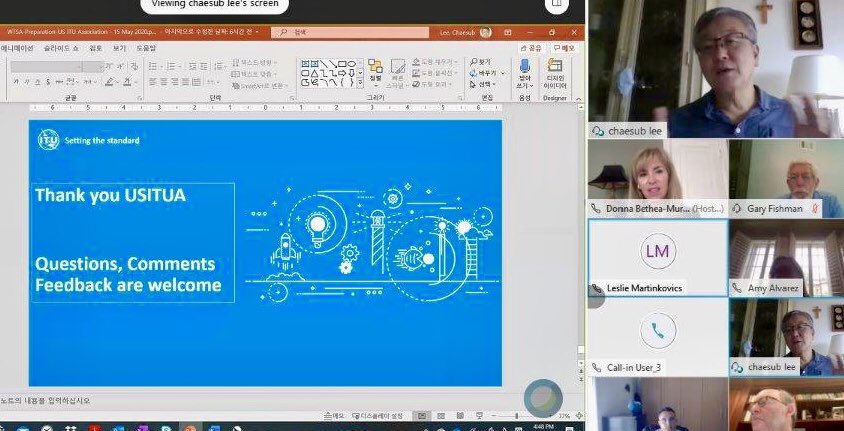
Task: Open paragraph (단락) dialog launcher
Action: [x=293, y=98]
